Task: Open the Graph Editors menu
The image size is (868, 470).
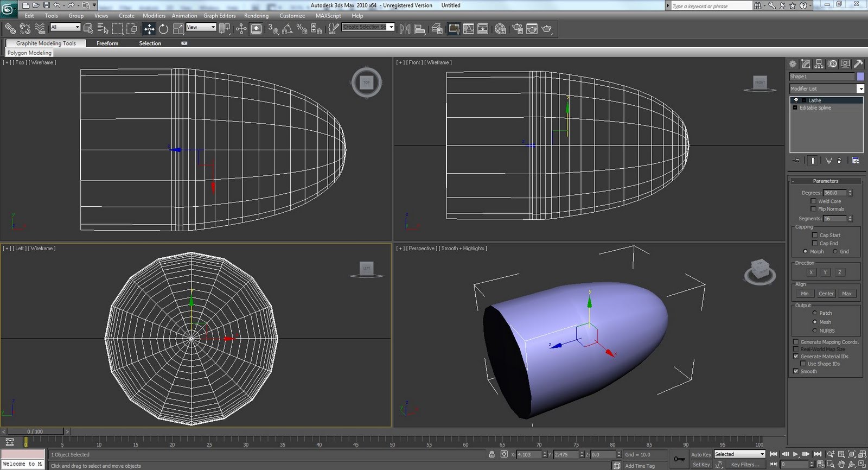Action: tap(219, 16)
